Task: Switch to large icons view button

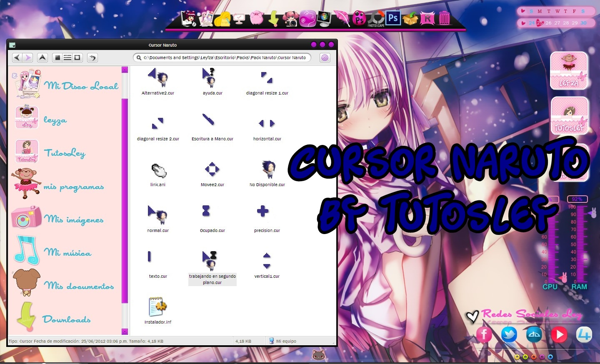Action: (58, 57)
